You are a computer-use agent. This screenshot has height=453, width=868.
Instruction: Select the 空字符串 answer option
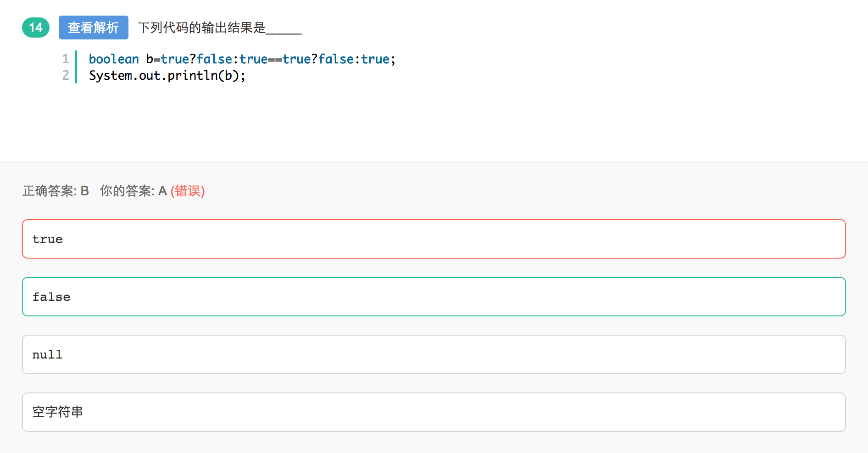(434, 412)
